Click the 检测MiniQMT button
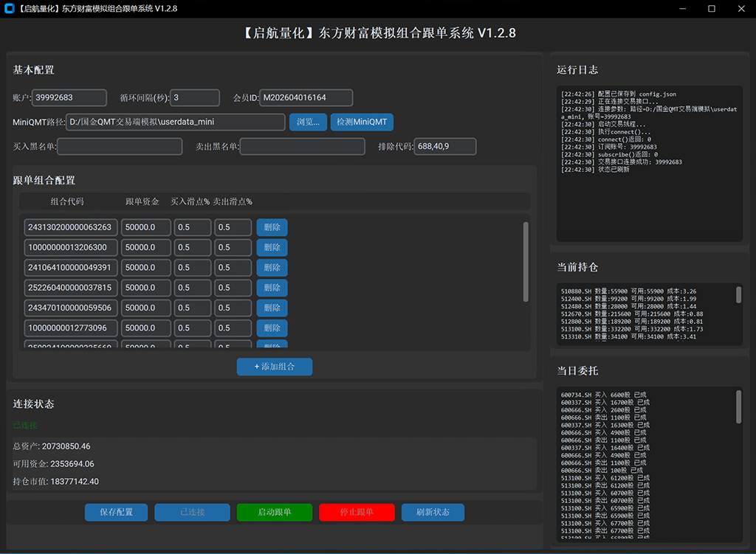Screen dimensions: 756x554 click(x=362, y=122)
